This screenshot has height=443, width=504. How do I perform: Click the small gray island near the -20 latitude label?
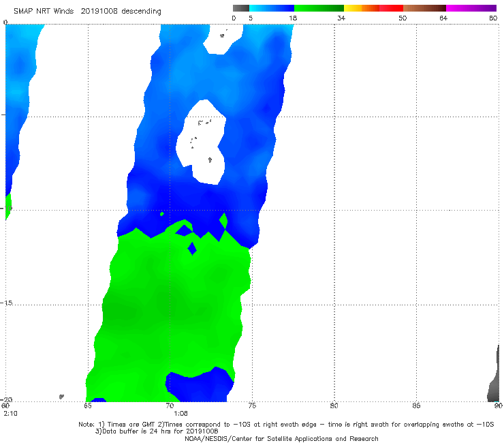61,397
